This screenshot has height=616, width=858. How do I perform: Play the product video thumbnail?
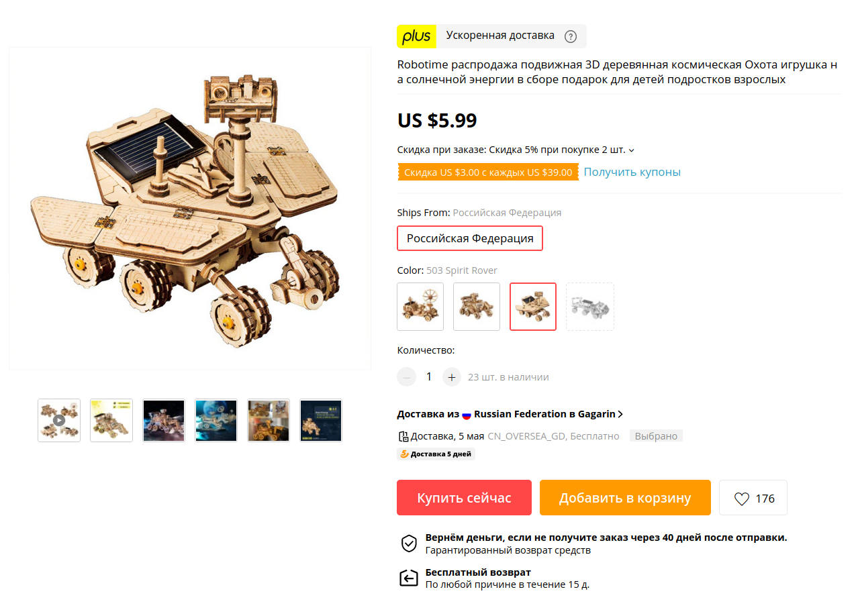tap(59, 421)
